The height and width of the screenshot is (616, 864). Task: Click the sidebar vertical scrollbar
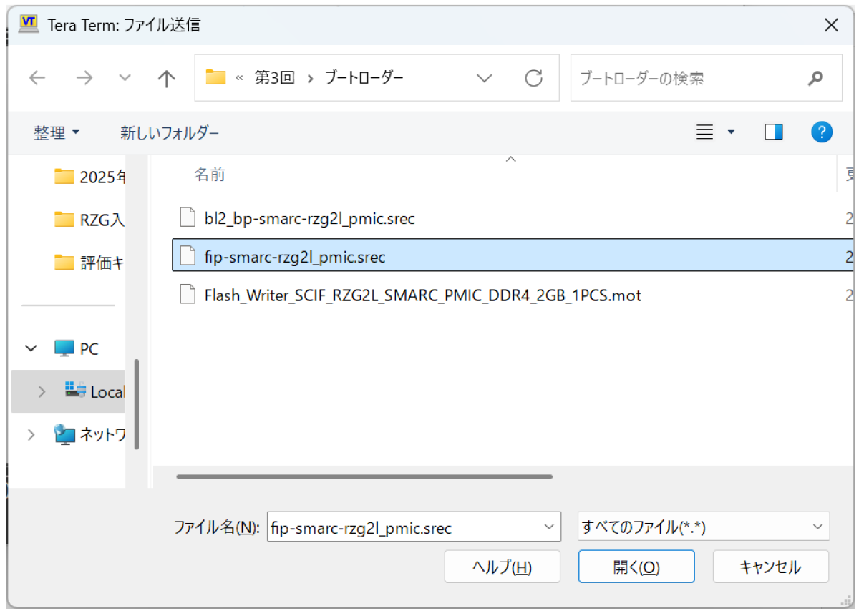[x=136, y=404]
